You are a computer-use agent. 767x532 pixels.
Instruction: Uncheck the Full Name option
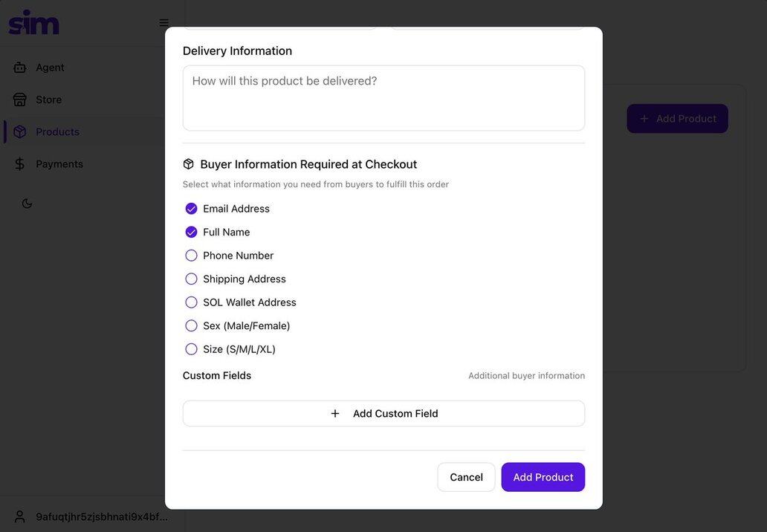pos(192,233)
